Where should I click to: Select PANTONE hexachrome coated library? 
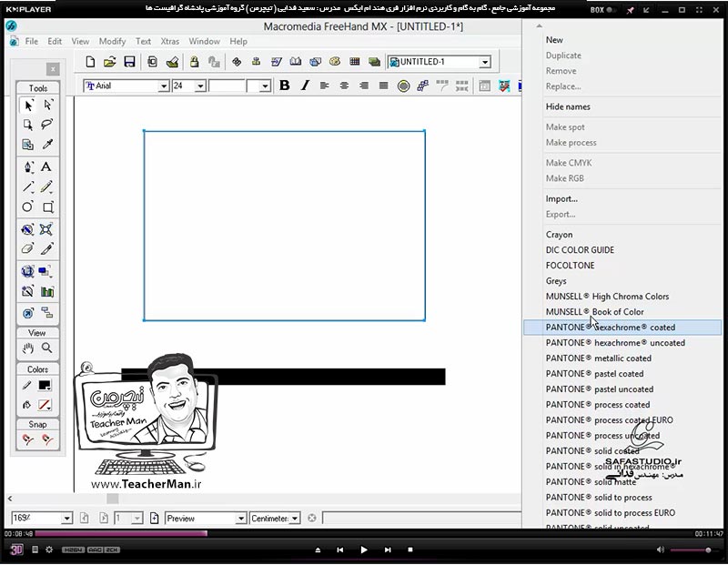(x=622, y=328)
